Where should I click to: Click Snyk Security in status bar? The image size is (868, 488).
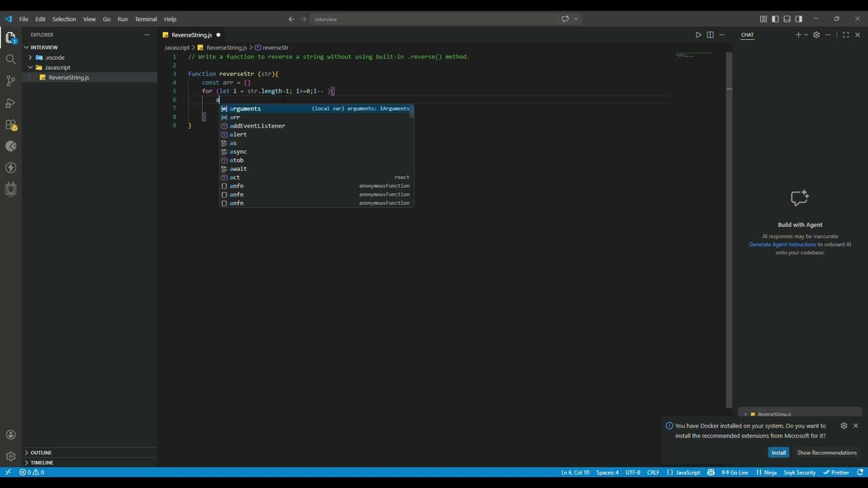800,472
